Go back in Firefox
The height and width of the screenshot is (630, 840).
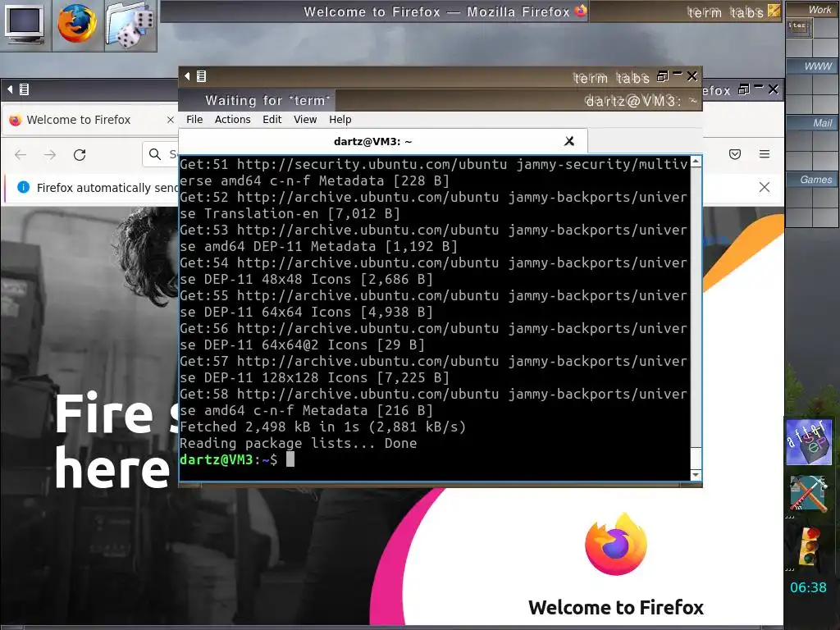click(21, 155)
